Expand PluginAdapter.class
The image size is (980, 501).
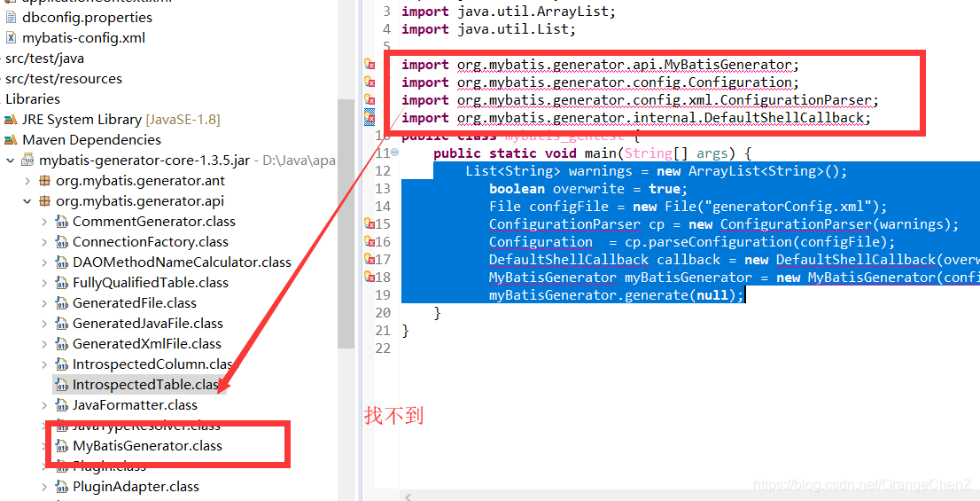click(43, 487)
